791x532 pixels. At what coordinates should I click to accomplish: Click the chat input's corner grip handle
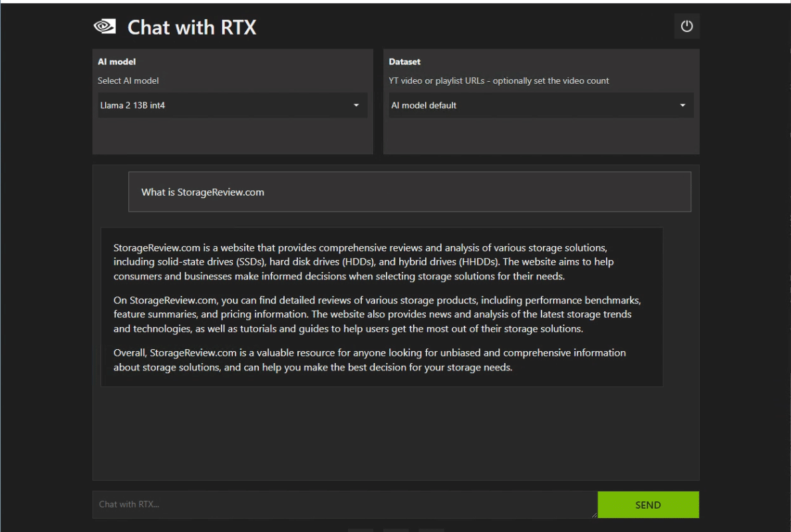594,515
